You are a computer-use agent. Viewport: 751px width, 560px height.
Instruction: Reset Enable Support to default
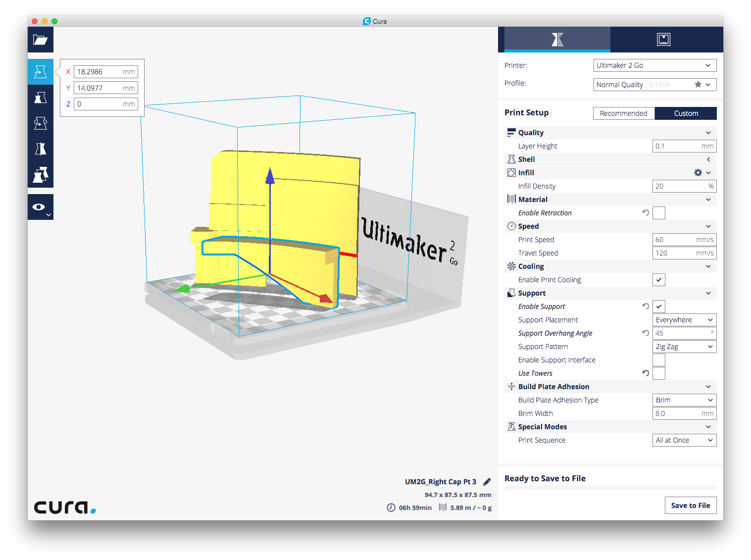[646, 306]
